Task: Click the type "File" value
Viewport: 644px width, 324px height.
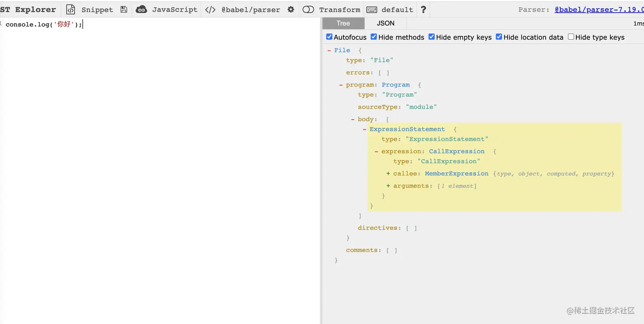Action: [x=382, y=60]
